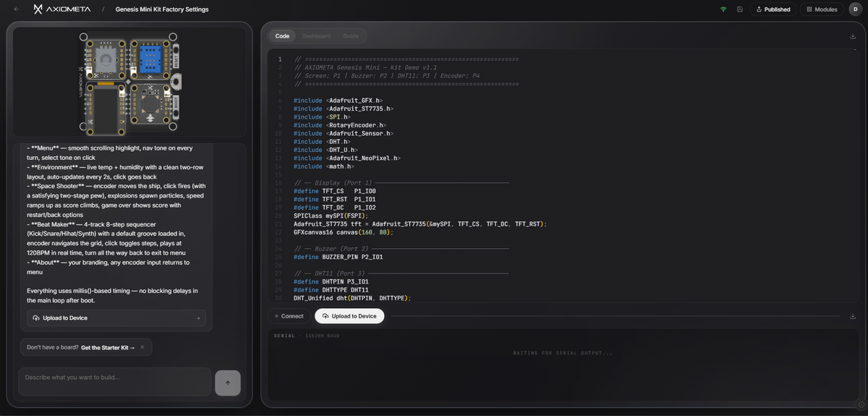Send the prompt with the up-arrow button
The image size is (868, 416).
[228, 383]
